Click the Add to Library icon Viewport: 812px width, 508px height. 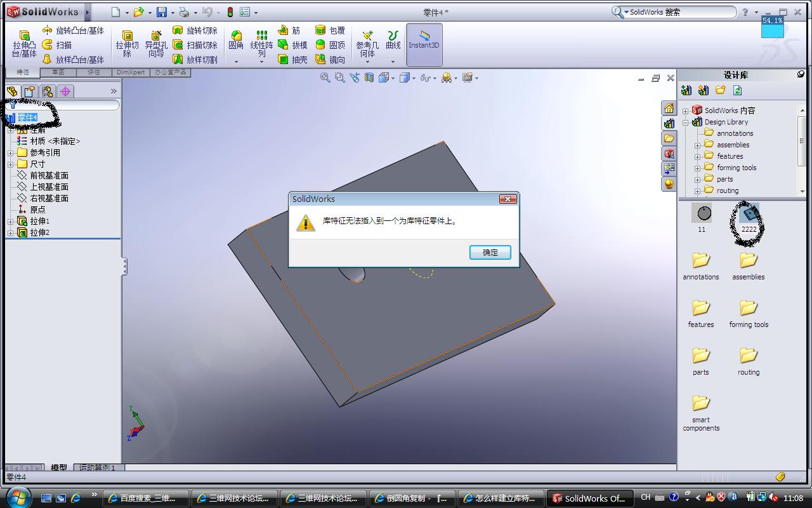[x=686, y=91]
